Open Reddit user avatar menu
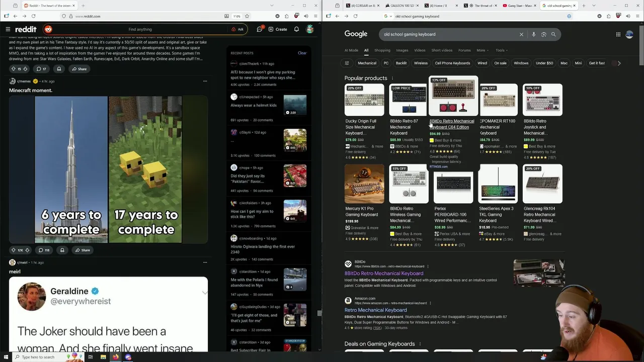 310,29
